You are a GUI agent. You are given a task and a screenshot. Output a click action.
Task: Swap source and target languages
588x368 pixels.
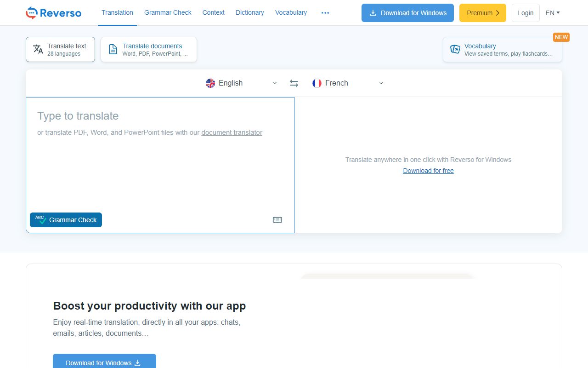click(x=294, y=83)
